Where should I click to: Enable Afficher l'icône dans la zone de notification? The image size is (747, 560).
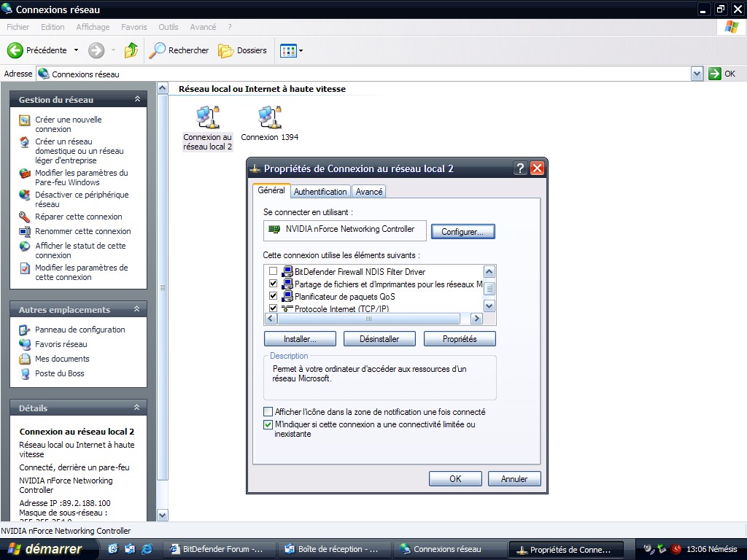point(268,412)
